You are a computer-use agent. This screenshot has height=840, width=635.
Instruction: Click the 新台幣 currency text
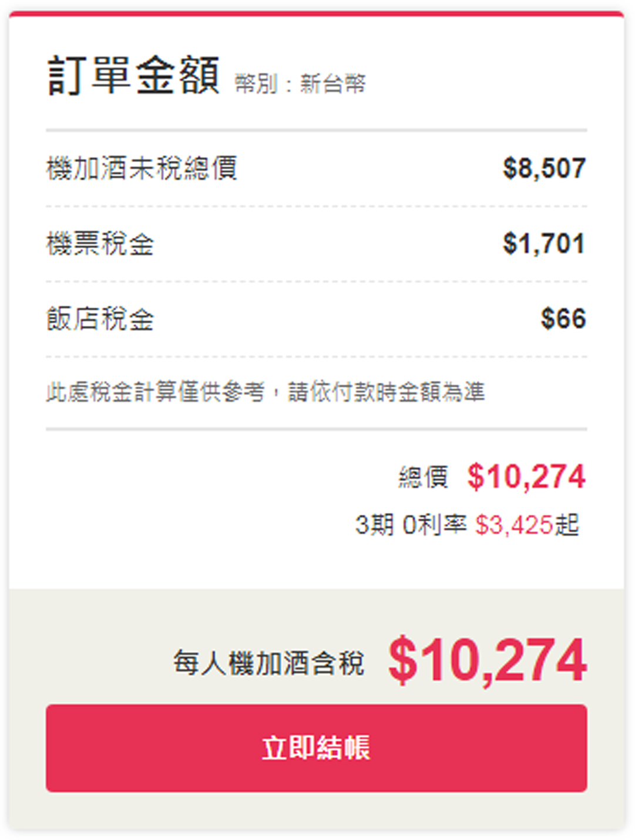[333, 84]
